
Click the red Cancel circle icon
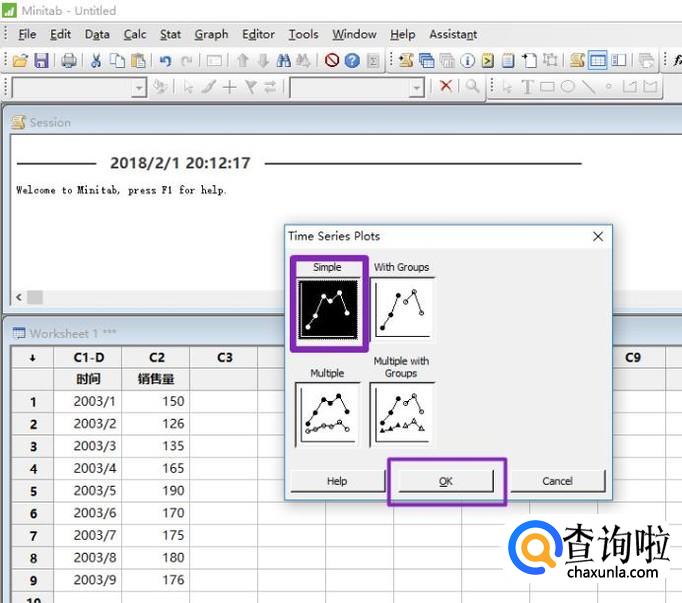coord(332,60)
